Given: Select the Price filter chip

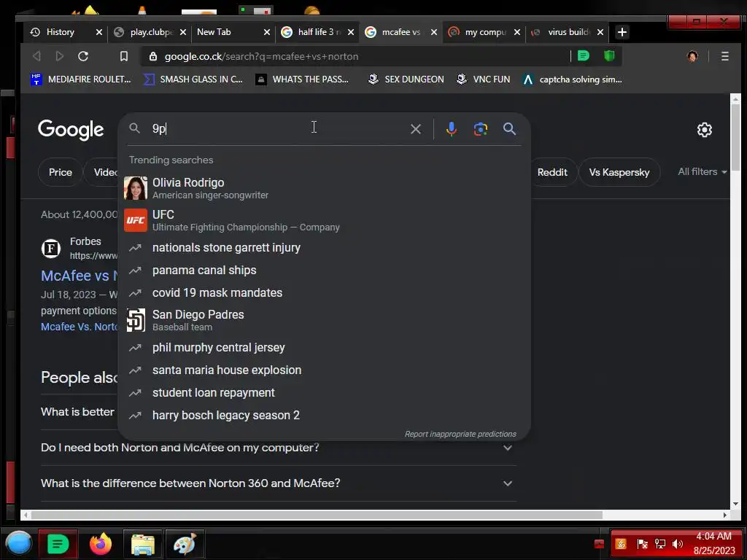Looking at the screenshot, I should tap(60, 172).
